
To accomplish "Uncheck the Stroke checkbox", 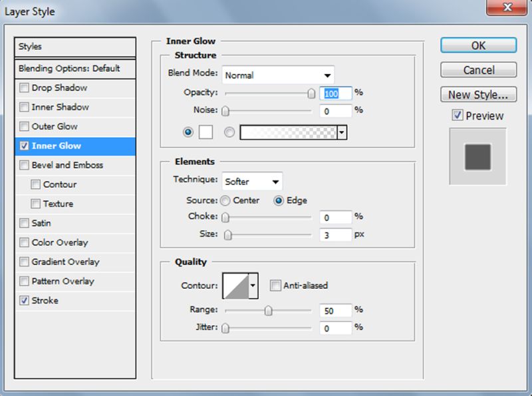I will coord(24,301).
